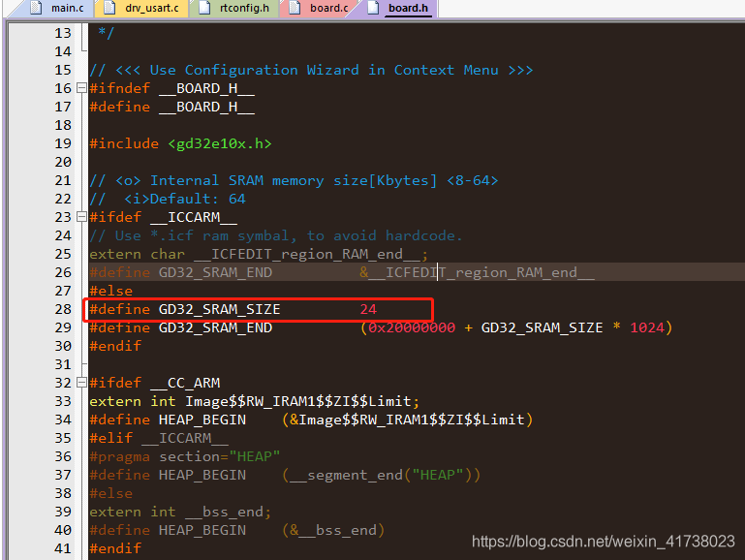
Task: Click the drv_usart.c file icon
Action: pyautogui.click(x=109, y=8)
